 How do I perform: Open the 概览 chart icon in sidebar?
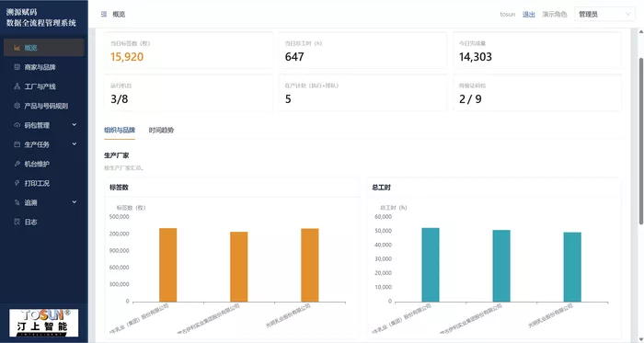click(x=17, y=48)
